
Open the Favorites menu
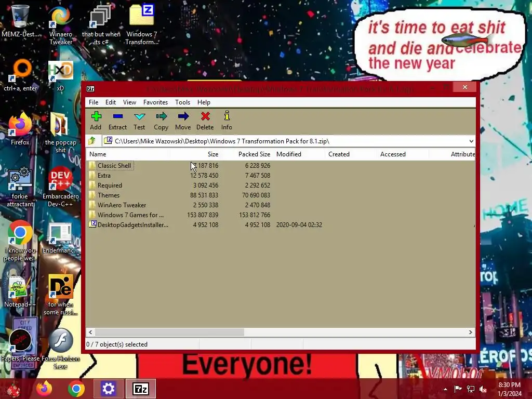coord(155,102)
